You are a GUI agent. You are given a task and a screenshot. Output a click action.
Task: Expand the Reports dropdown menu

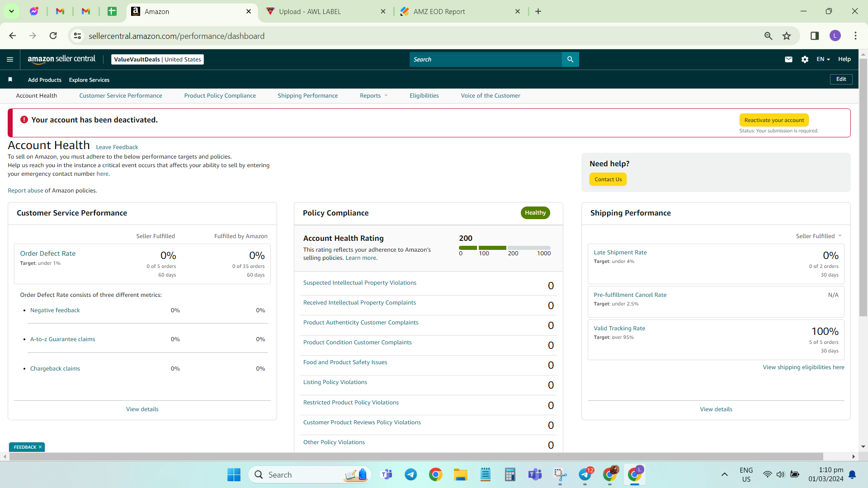point(373,95)
